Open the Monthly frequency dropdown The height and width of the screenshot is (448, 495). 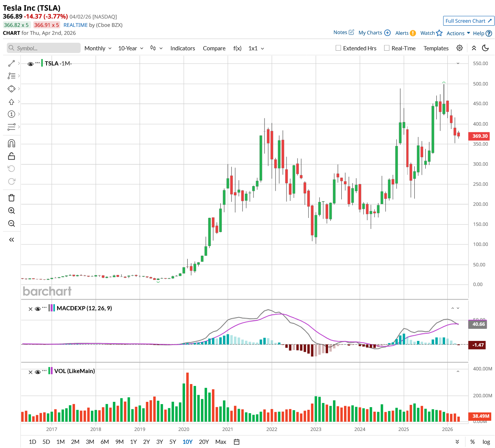98,48
